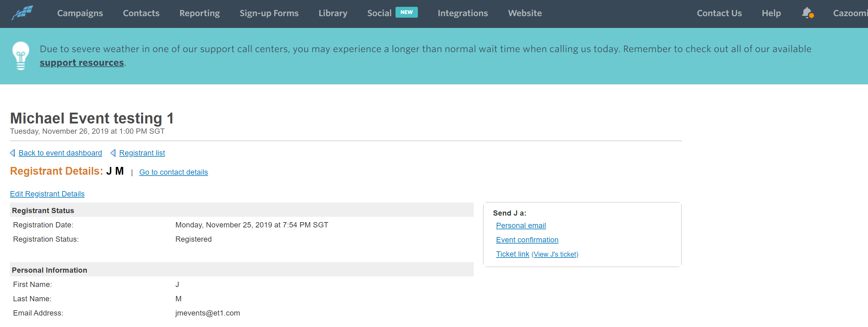Click the Constant Contact logo icon
Viewport: 868px width, 327px height.
[22, 13]
